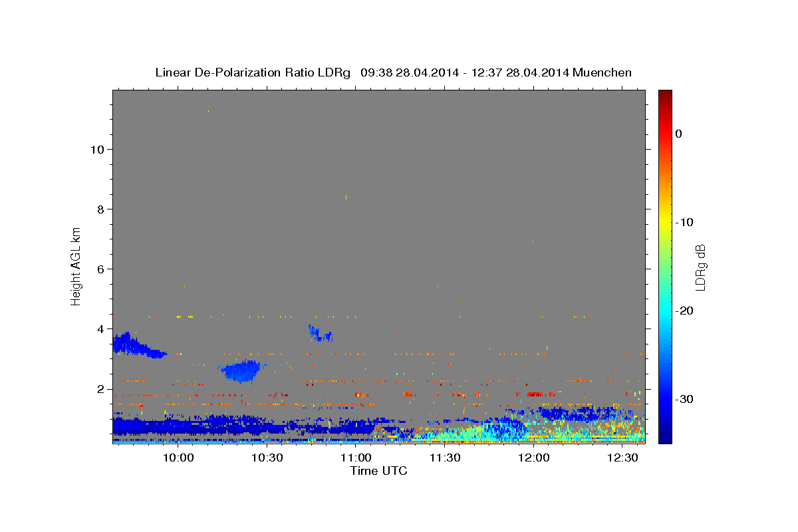Click the 11:30 time tick label
This screenshot has width=798, height=532.
[x=445, y=458]
